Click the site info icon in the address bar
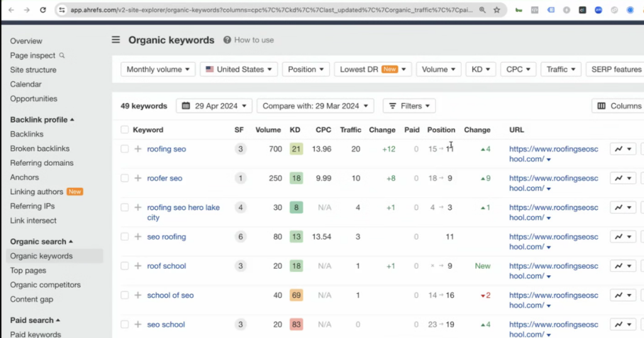The image size is (644, 338). pos(62,10)
